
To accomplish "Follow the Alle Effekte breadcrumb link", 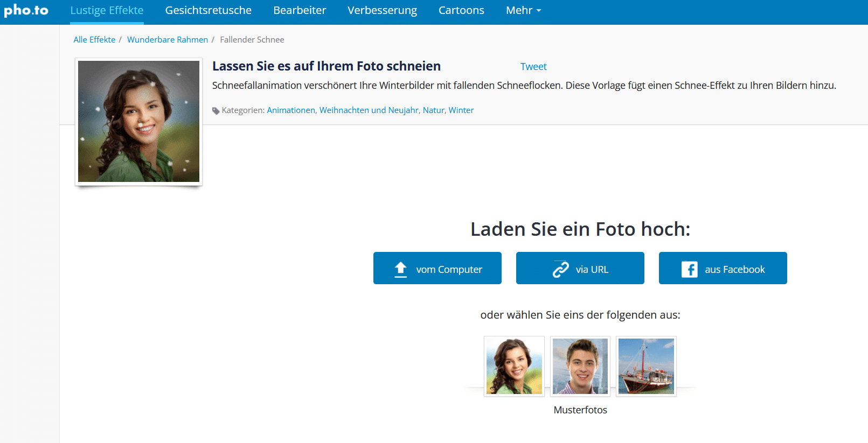I will (94, 40).
